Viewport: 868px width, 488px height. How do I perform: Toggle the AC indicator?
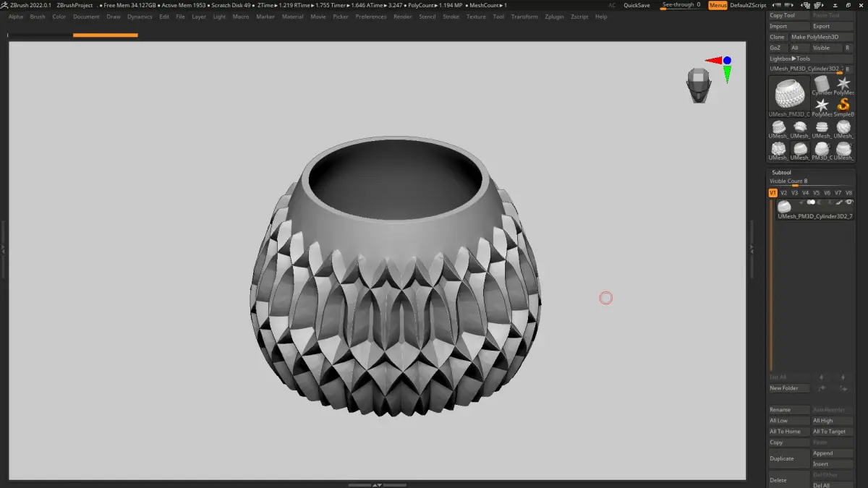coord(612,5)
